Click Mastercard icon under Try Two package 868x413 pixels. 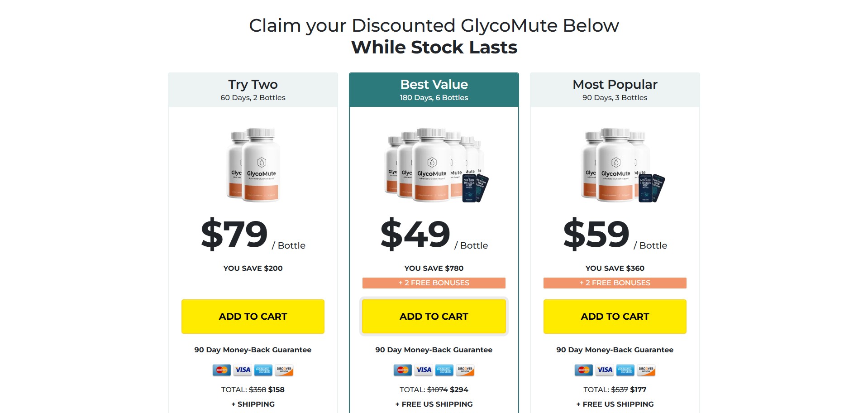(x=222, y=370)
